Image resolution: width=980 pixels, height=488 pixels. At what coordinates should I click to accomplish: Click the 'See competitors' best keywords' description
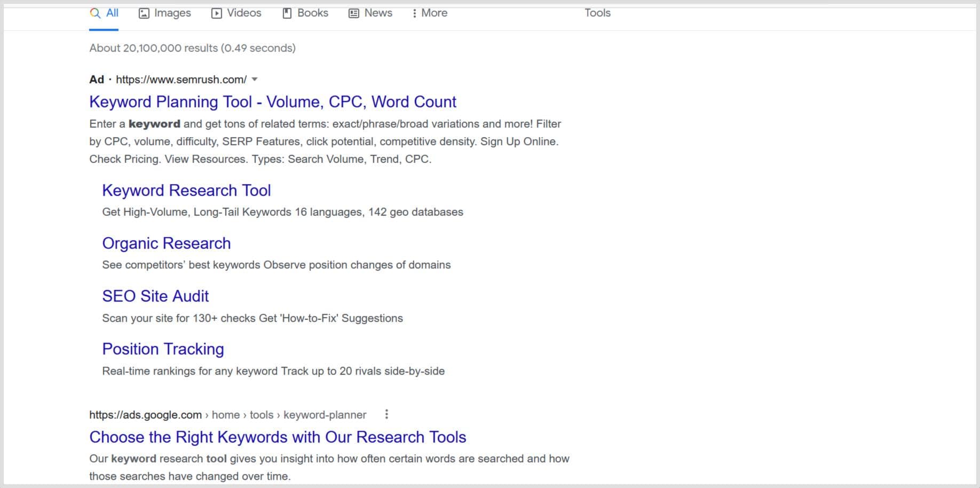(x=276, y=265)
